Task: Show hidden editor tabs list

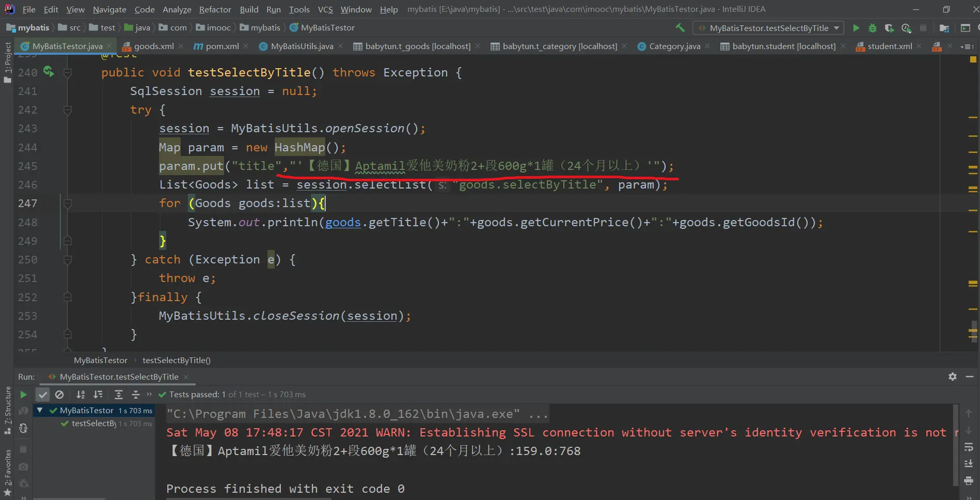Action: 967,46
